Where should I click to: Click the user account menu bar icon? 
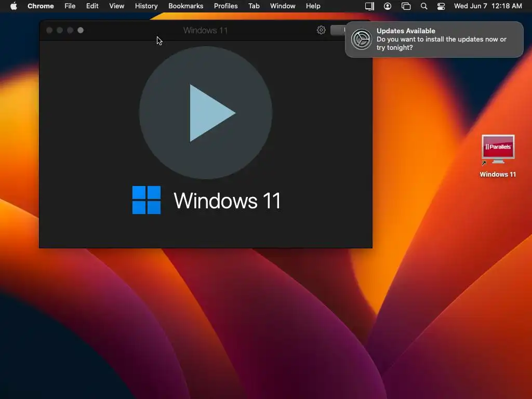pyautogui.click(x=388, y=6)
